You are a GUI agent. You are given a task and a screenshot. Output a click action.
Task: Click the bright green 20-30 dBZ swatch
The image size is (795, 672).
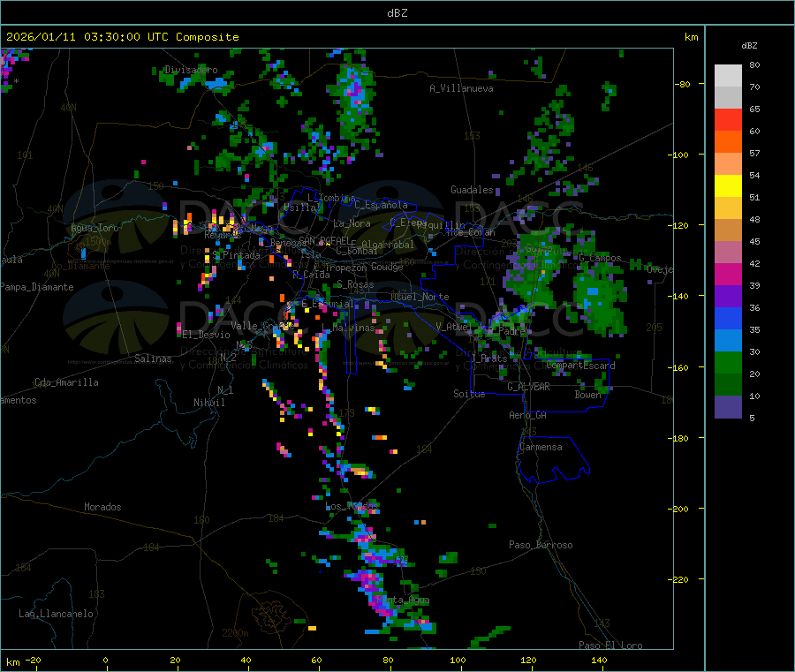[x=728, y=362]
